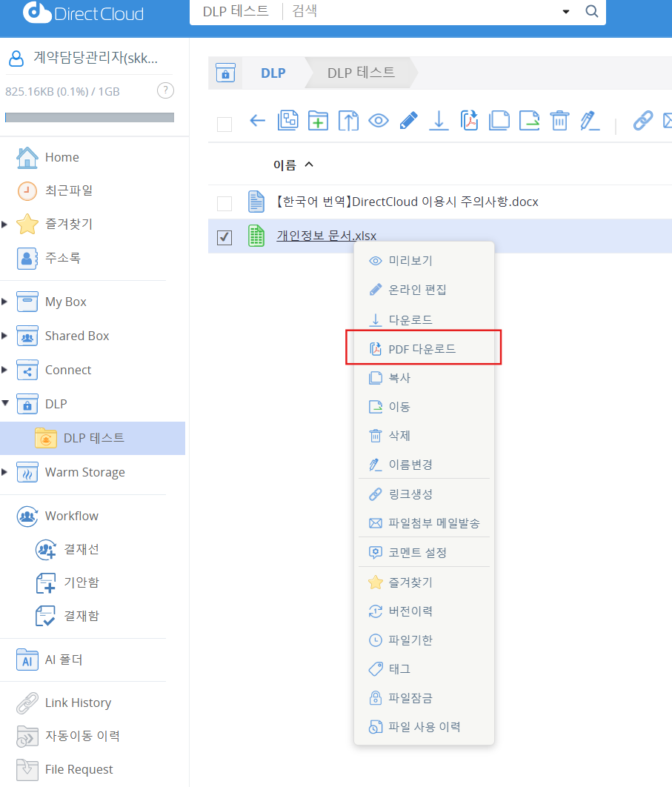Viewport: 672px width, 787px height.
Task: Open 주소록 address book
Action: coord(63,258)
